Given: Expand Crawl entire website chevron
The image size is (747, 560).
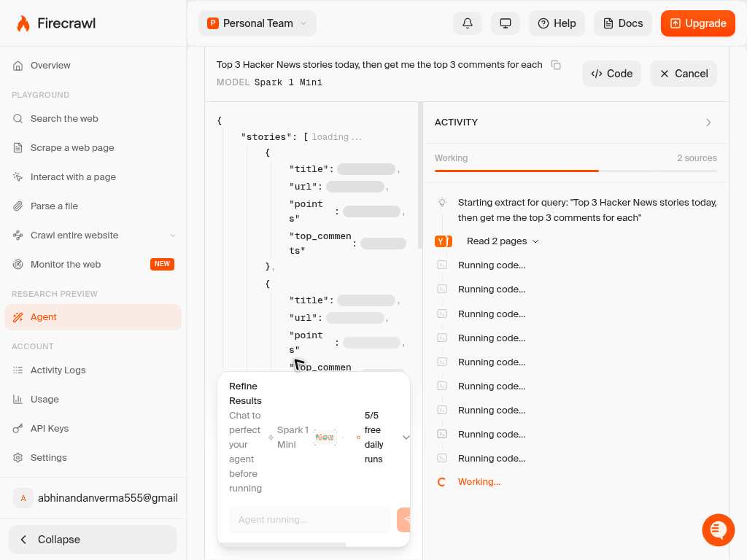Looking at the screenshot, I should tap(173, 236).
